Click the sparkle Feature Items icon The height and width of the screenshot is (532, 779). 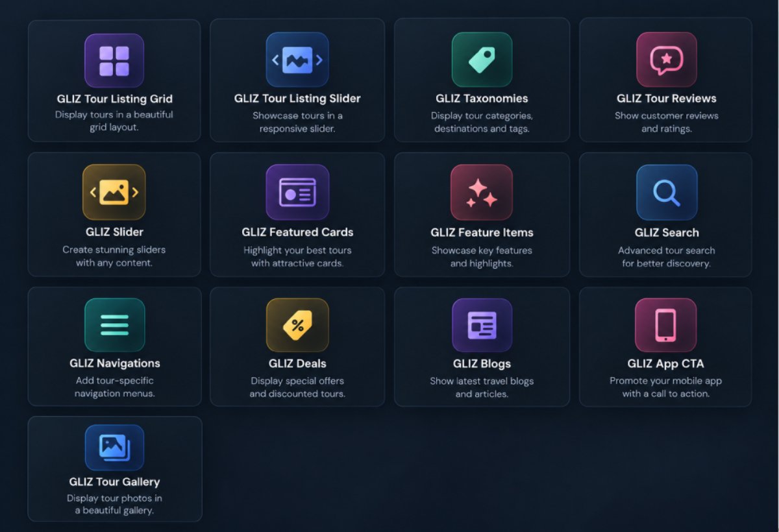coord(482,192)
